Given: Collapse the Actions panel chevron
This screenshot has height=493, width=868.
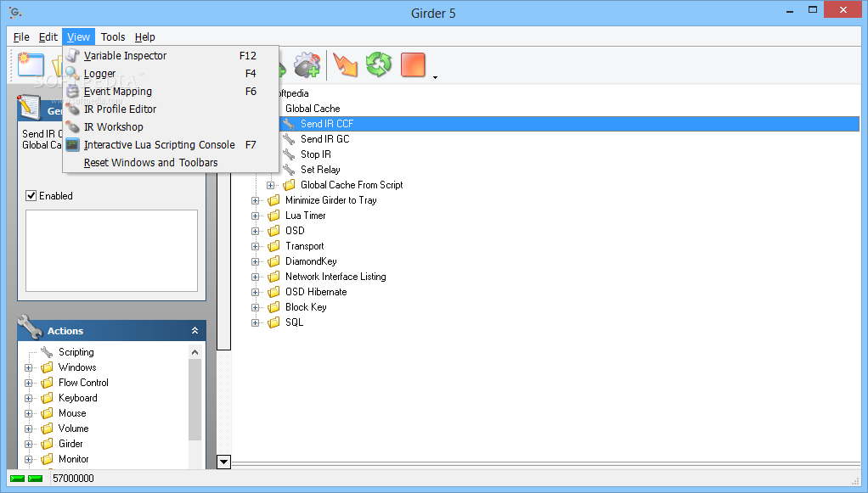Looking at the screenshot, I should [194, 330].
